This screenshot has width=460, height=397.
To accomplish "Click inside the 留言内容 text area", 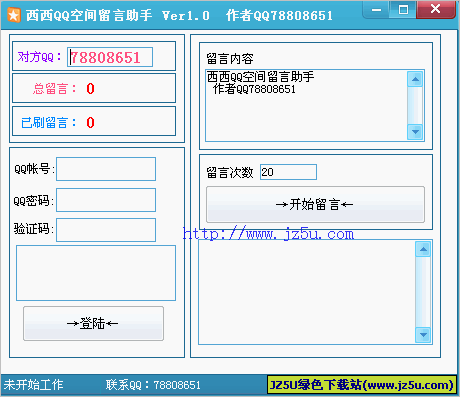I will tap(306, 105).
